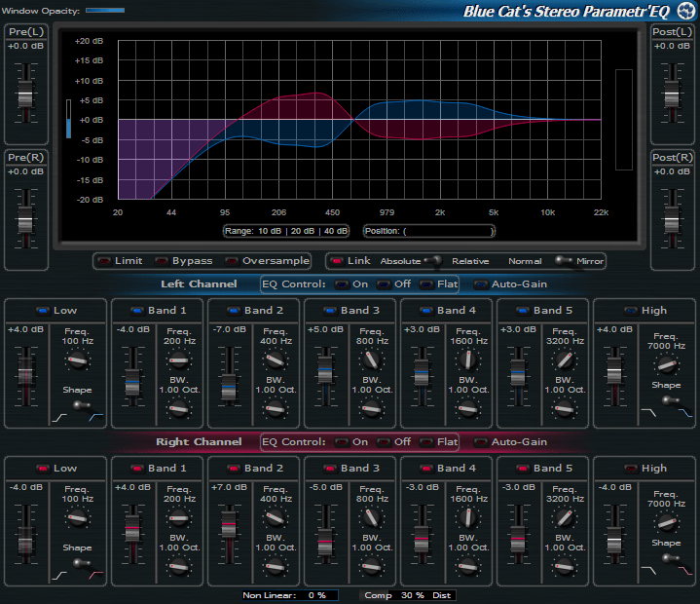Click the Window Opacity slider
The width and height of the screenshot is (700, 604).
click(x=105, y=11)
